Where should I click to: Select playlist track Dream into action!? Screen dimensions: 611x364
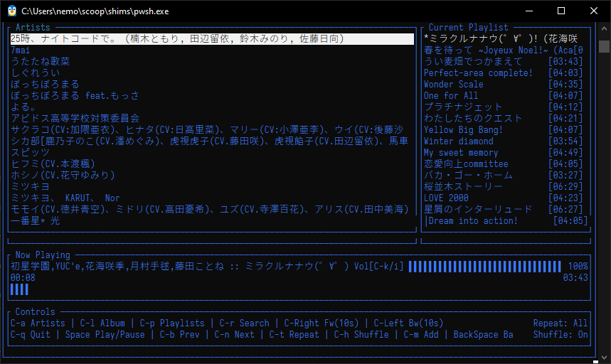[x=506, y=220]
